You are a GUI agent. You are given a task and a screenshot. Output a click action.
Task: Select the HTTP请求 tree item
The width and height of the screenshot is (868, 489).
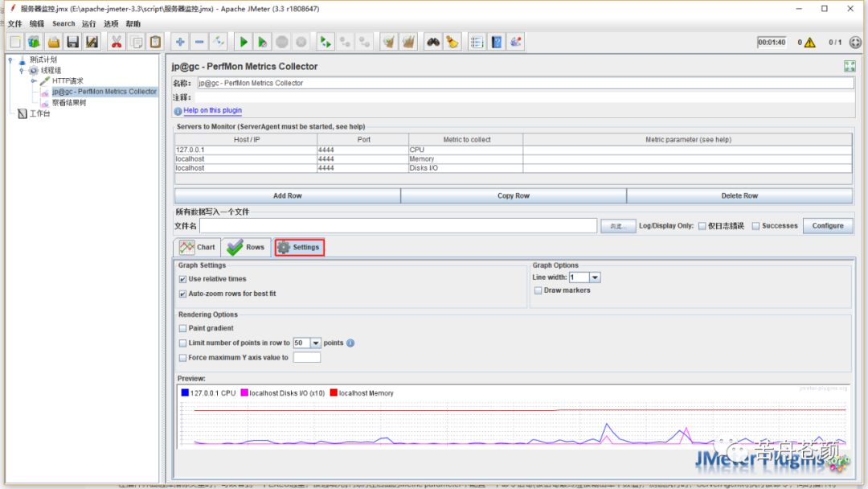tap(68, 81)
